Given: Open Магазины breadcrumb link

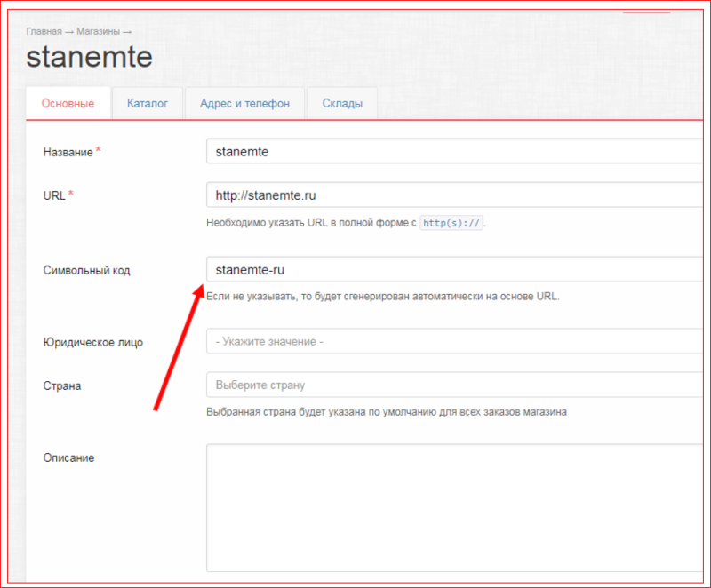Looking at the screenshot, I should click(97, 30).
